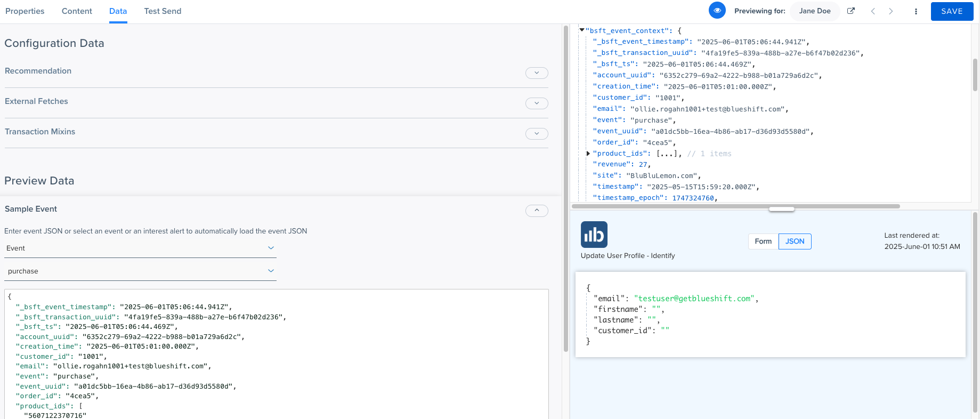
Task: Click the "creation_time" line in JSON tree
Action: (x=684, y=86)
